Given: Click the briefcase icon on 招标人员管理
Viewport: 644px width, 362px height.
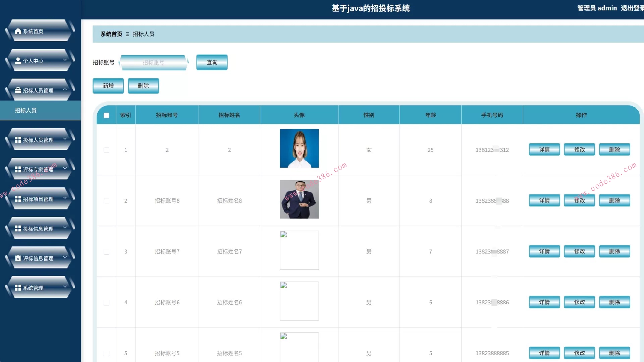Looking at the screenshot, I should (x=18, y=90).
